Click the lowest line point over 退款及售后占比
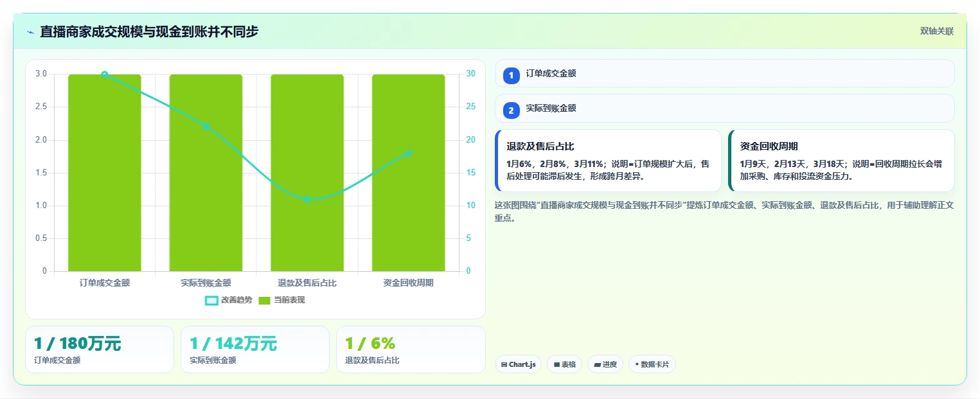 click(307, 199)
